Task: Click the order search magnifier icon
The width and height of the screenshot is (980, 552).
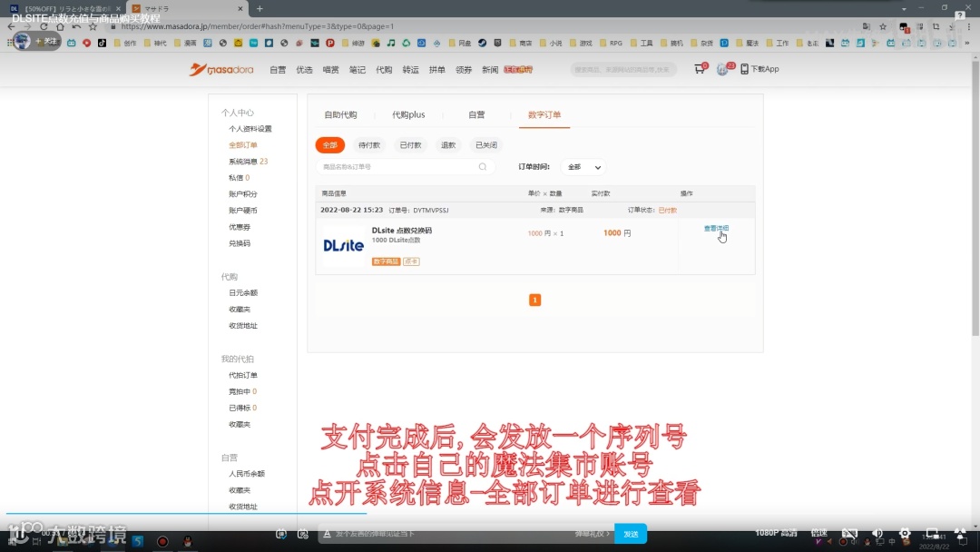Action: click(x=483, y=167)
